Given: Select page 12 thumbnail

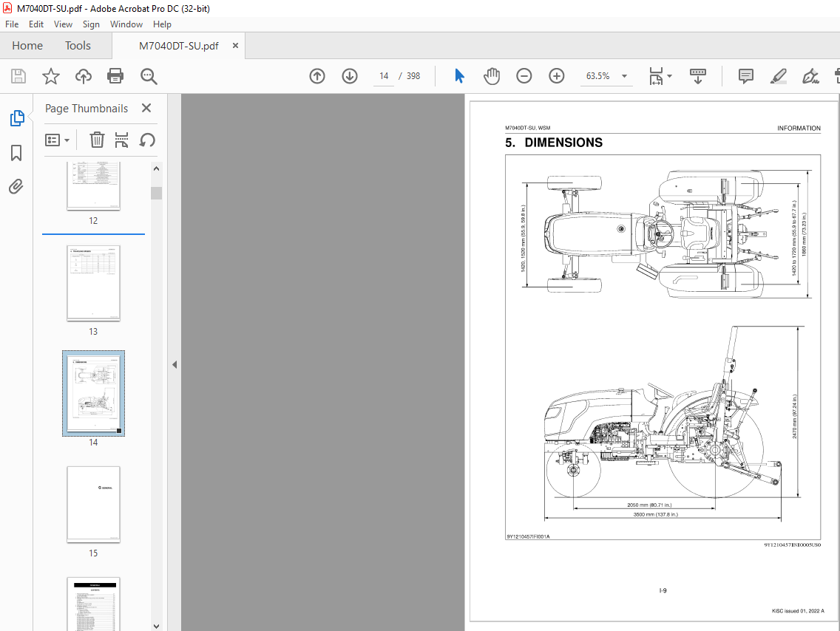Looking at the screenshot, I should pyautogui.click(x=93, y=185).
